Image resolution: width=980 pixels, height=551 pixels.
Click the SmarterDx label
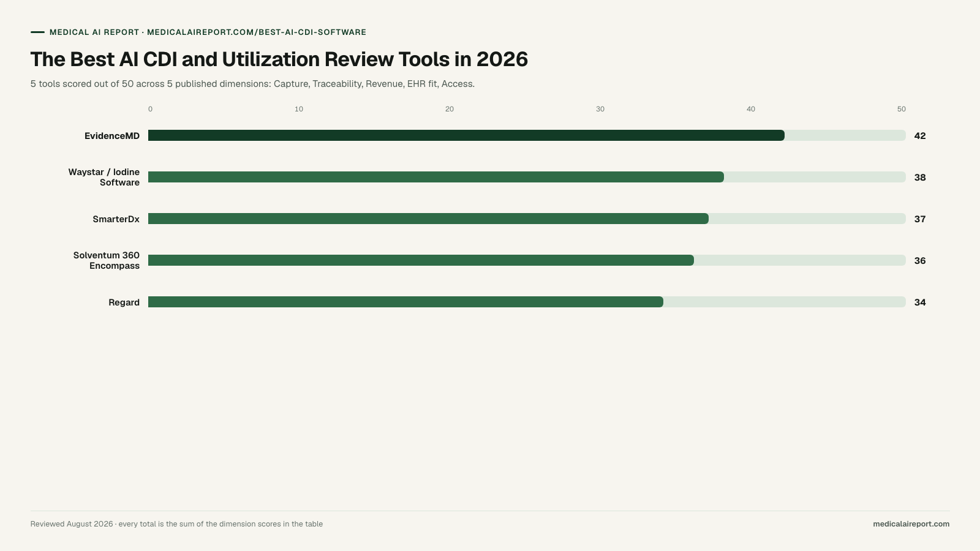tap(116, 219)
